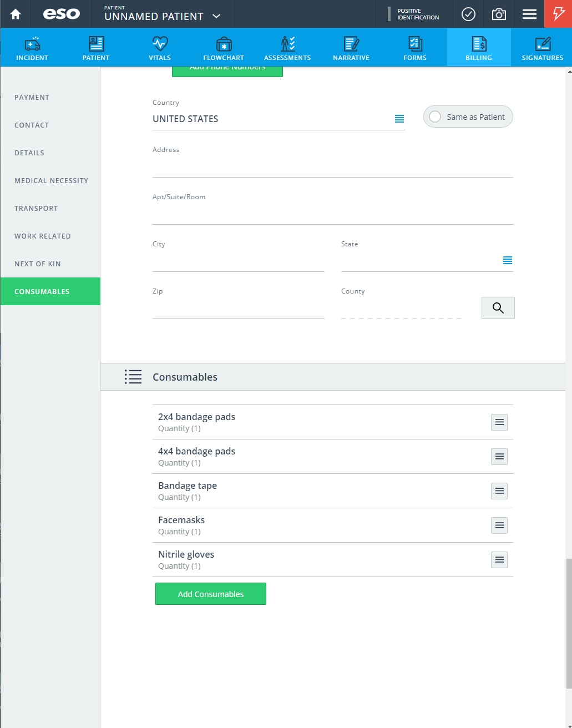The height and width of the screenshot is (728, 572).
Task: Click the Add Consumables button
Action: point(211,594)
